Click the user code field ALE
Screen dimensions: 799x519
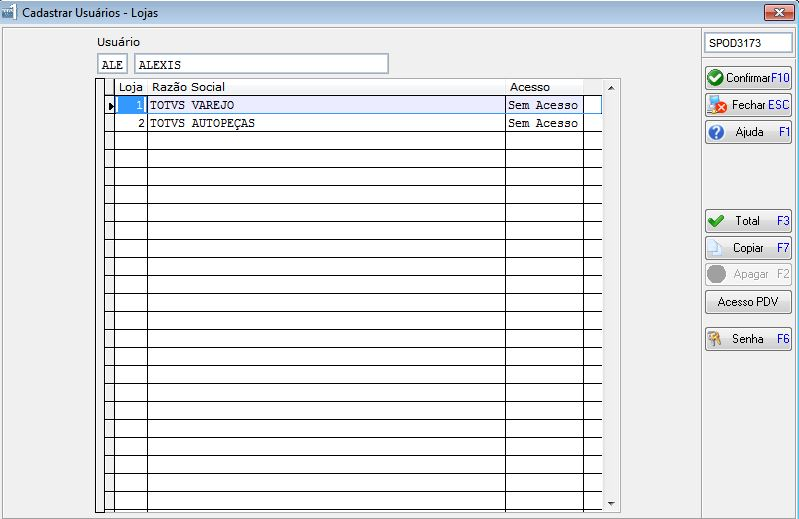point(112,65)
